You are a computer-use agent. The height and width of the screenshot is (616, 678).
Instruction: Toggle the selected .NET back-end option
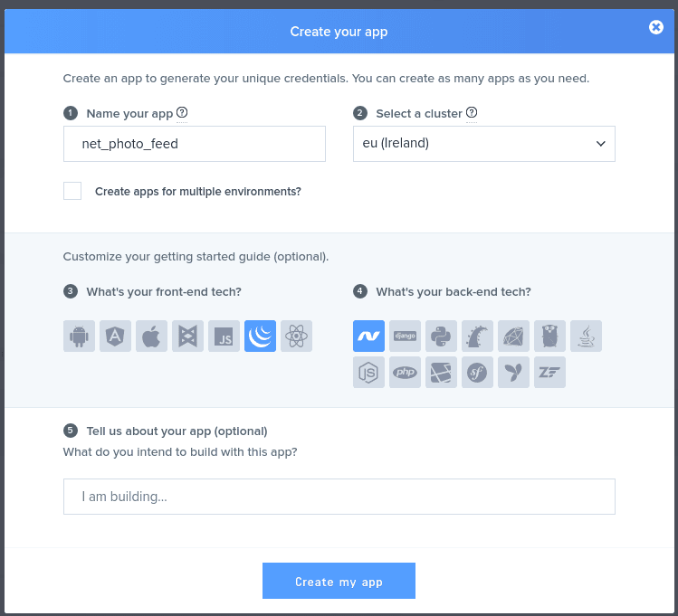point(368,336)
